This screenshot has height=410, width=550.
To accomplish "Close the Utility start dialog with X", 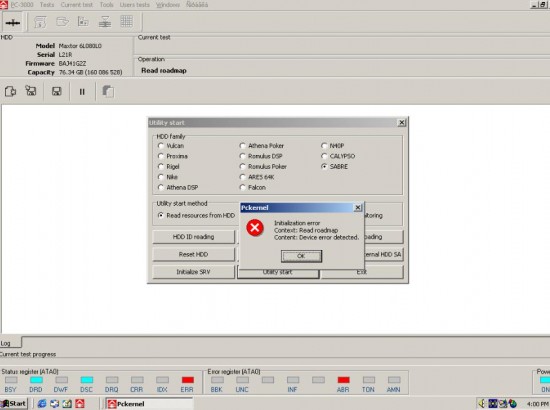I will coord(402,122).
